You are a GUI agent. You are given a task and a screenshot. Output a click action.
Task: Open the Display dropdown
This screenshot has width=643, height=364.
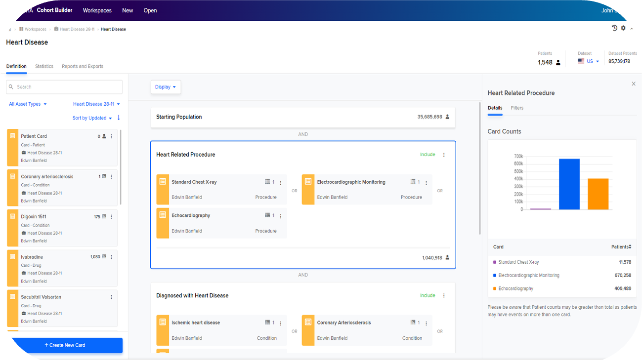(166, 87)
